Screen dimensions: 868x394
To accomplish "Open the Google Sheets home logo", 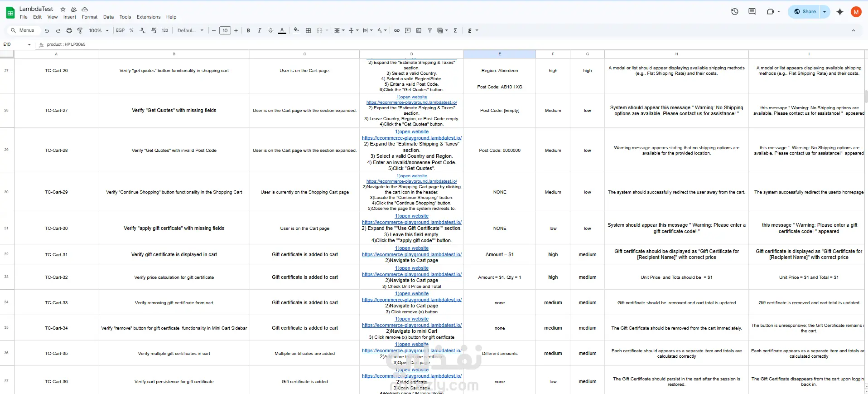I will pos(10,13).
